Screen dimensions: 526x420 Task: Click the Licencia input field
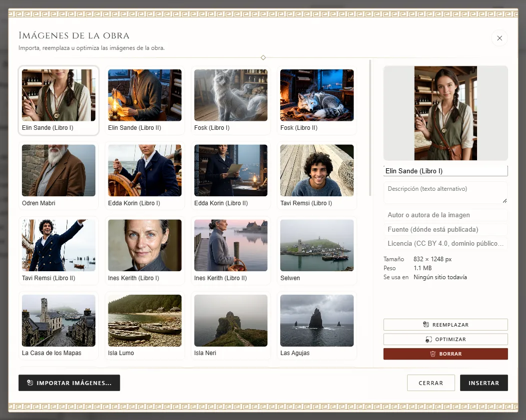coord(446,244)
